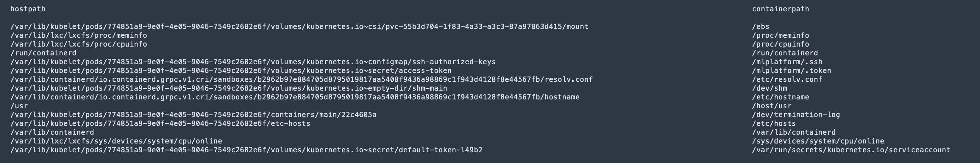Click the ssh-authorized-keys configmap host path

click(253, 62)
